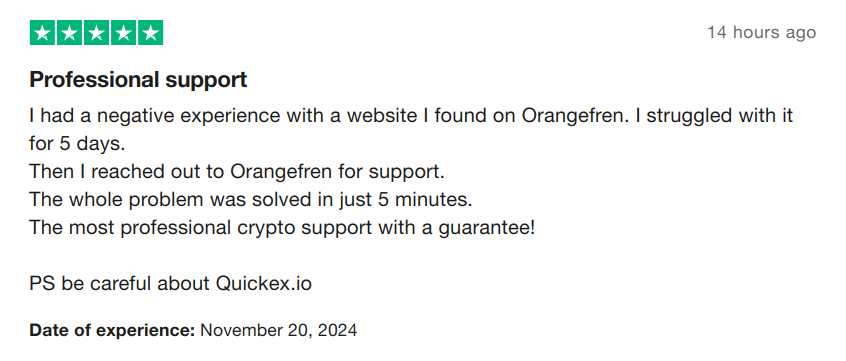This screenshot has width=846, height=361.
Task: Click the second green rating star
Action: click(x=70, y=33)
